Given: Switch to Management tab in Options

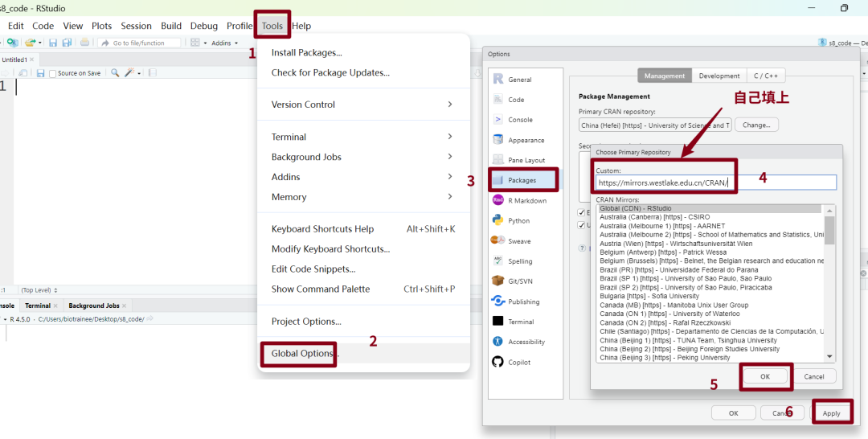Looking at the screenshot, I should pyautogui.click(x=665, y=76).
